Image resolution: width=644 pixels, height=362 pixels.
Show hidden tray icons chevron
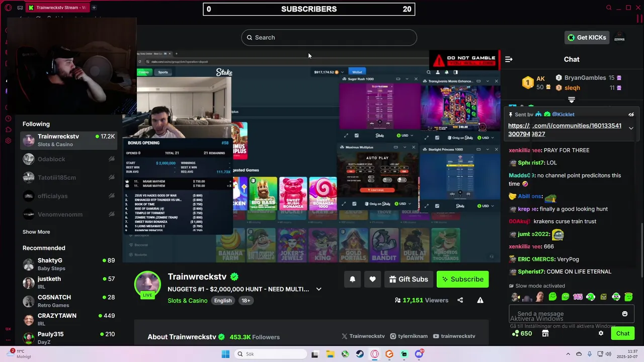click(x=568, y=354)
